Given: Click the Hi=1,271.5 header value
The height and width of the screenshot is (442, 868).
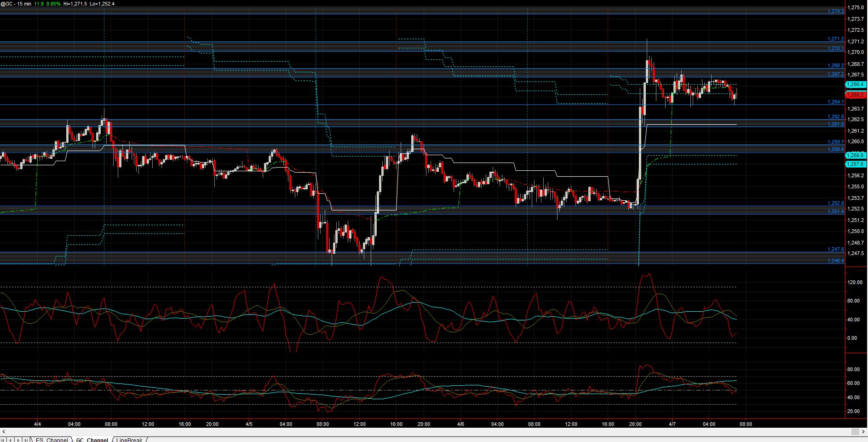Looking at the screenshot, I should [x=75, y=4].
